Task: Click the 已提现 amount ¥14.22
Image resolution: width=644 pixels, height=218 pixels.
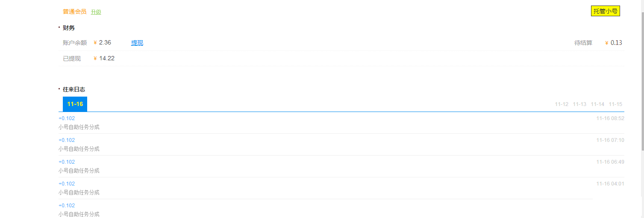Action: coord(106,58)
